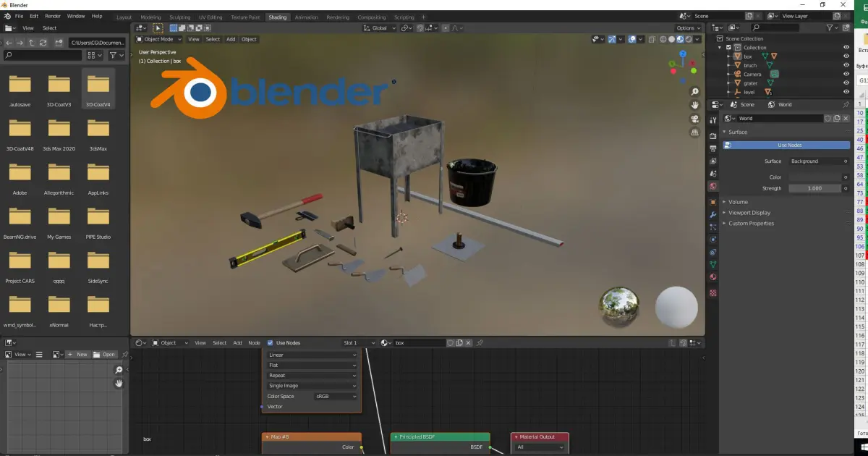Viewport: 868px width, 456px height.
Task: Hide the Camera object in outliner
Action: click(x=846, y=74)
